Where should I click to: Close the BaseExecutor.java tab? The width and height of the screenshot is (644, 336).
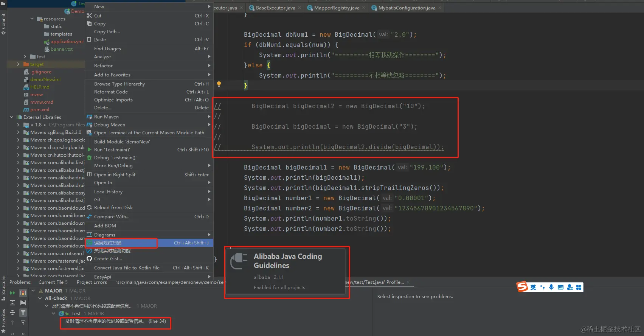pos(299,8)
